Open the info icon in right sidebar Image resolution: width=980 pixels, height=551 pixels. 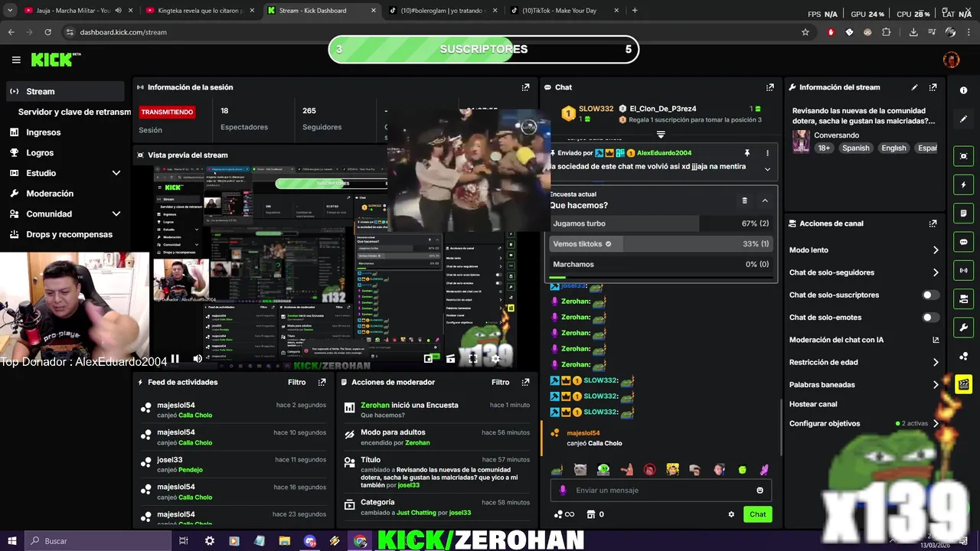(963, 90)
